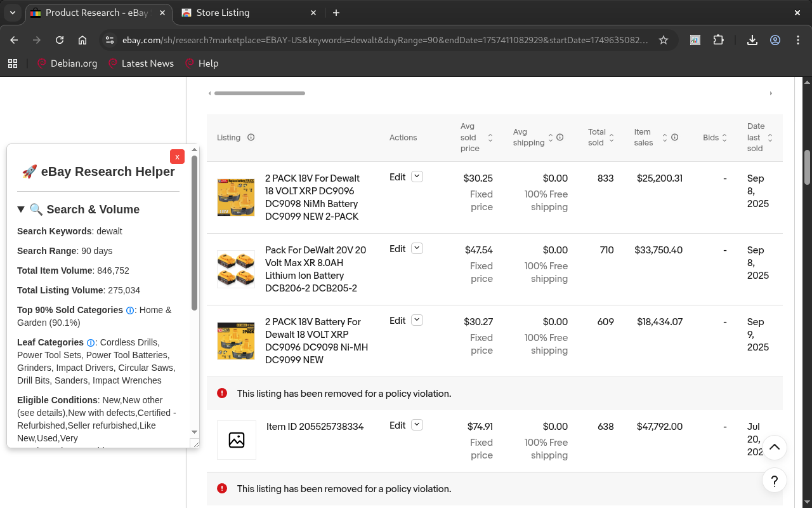Viewport: 812px width, 508px height.
Task: Click the eBay research URL address bar
Action: (385, 40)
